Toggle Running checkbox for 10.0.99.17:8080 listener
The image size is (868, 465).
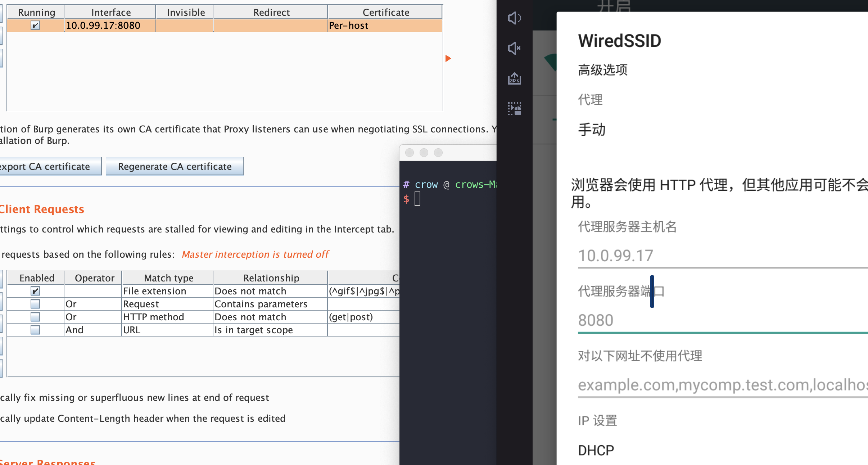[x=35, y=26]
